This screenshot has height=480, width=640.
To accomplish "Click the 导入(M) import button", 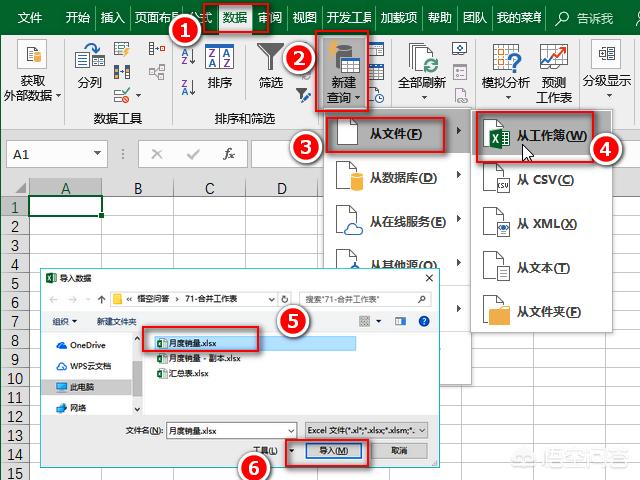I will pyautogui.click(x=333, y=450).
